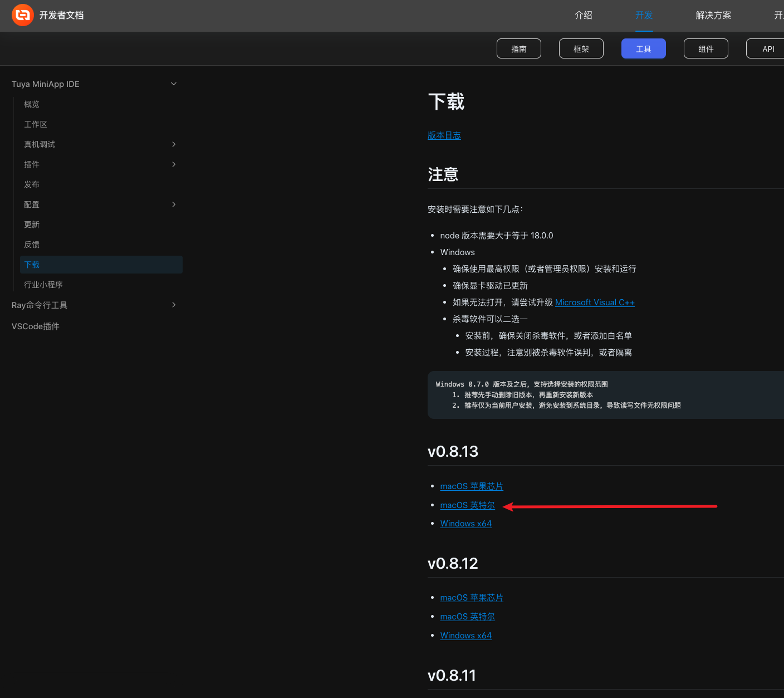Open the 版本日志 link

444,135
